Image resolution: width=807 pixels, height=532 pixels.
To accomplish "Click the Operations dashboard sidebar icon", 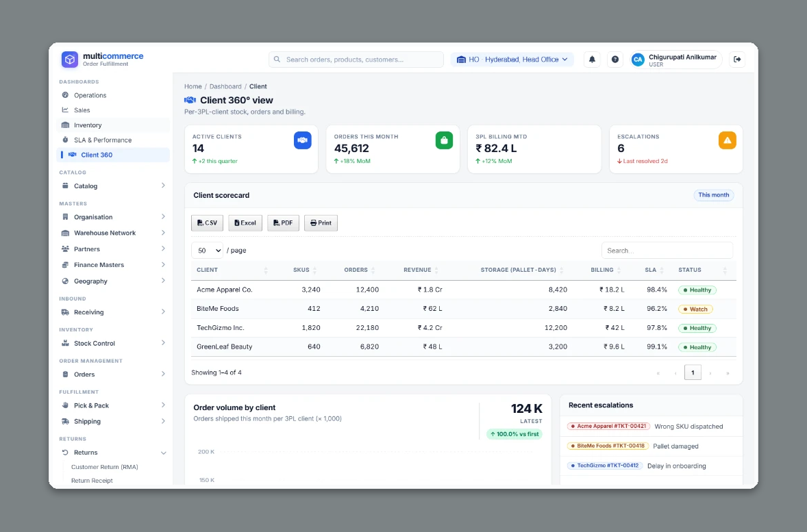I will pyautogui.click(x=65, y=95).
